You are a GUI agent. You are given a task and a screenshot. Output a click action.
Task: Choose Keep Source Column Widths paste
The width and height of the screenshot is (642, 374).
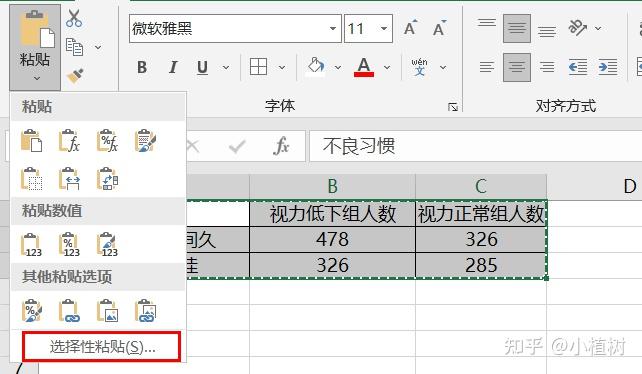click(x=69, y=179)
